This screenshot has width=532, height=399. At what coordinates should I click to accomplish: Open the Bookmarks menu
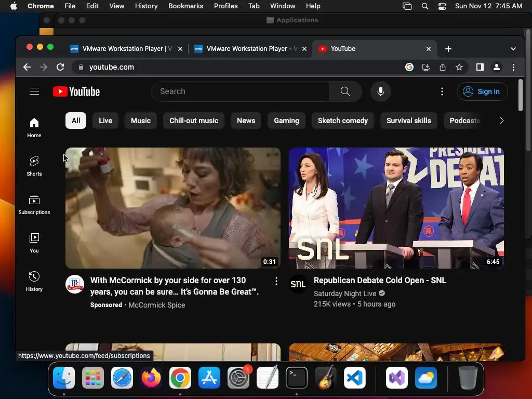point(185,6)
